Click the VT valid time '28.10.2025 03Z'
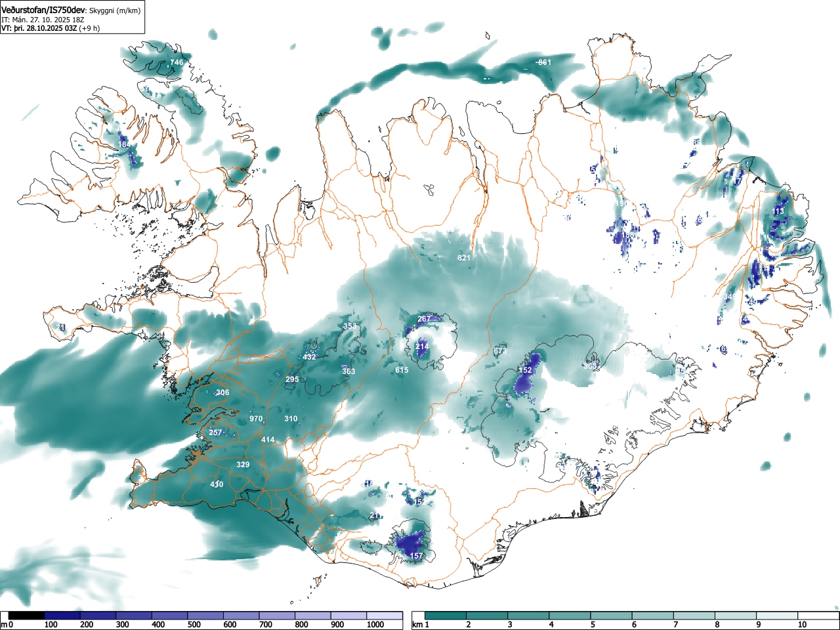This screenshot has width=840, height=630. (53, 28)
